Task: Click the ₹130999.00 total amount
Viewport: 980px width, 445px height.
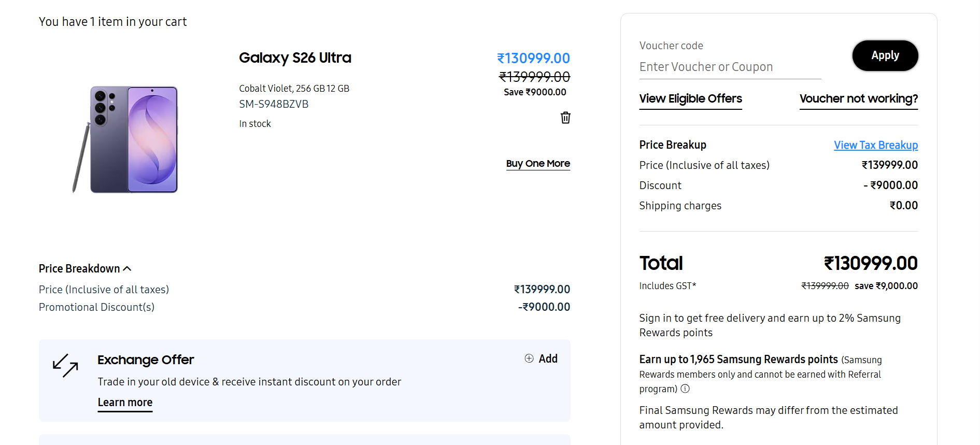Action: [x=871, y=263]
